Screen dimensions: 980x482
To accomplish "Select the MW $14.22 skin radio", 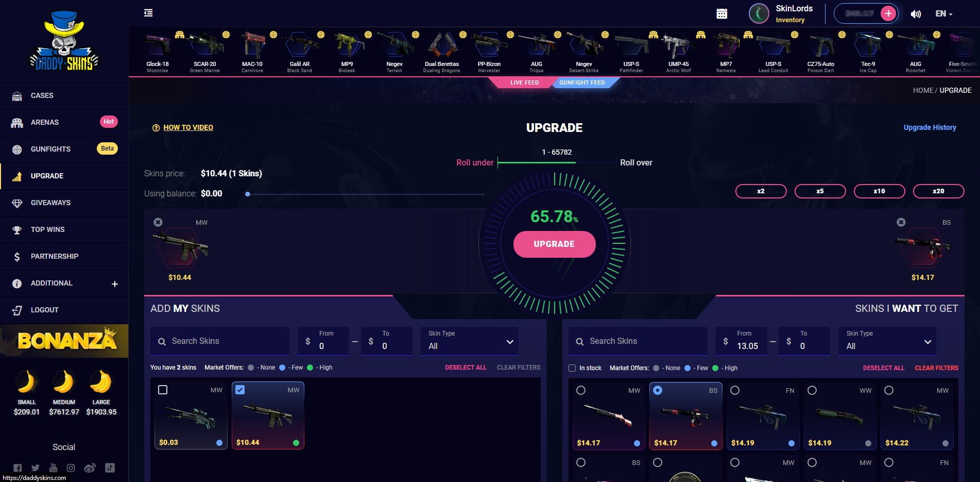I will point(889,390).
